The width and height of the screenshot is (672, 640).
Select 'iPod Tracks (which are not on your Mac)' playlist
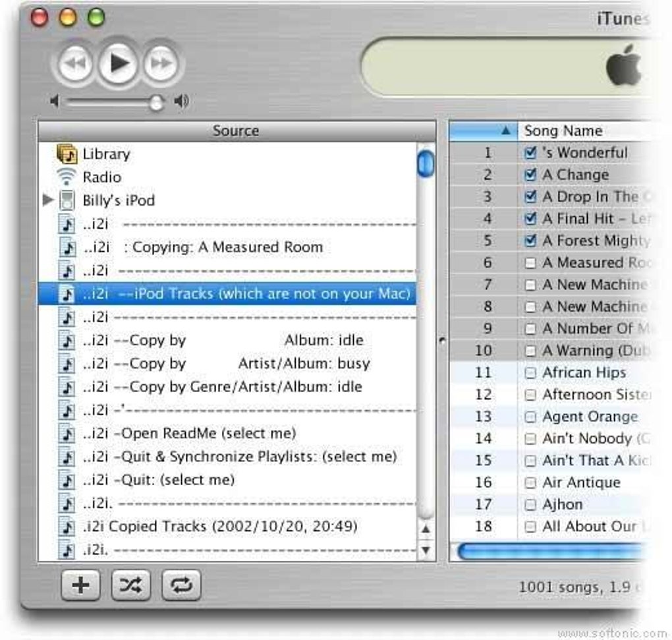(227, 294)
